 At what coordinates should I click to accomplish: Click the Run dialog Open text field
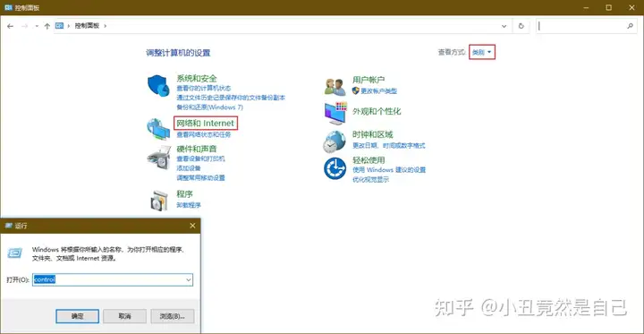click(x=113, y=279)
